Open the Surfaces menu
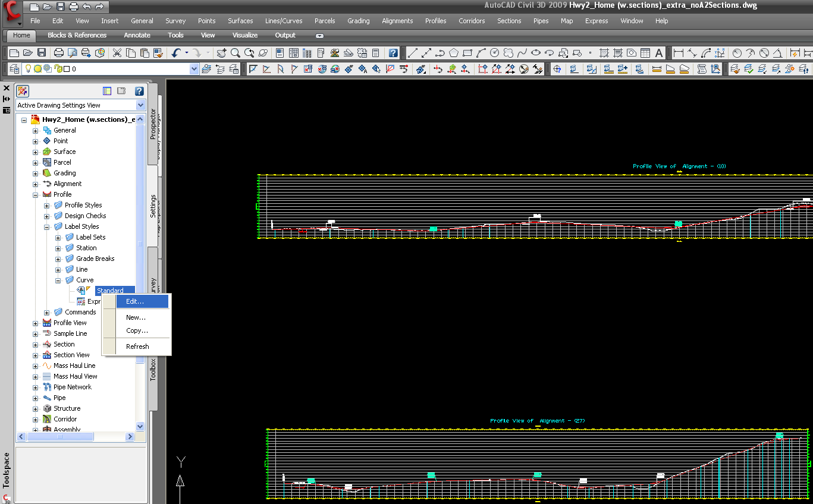Screen dimensions: 813x504 click(240, 21)
